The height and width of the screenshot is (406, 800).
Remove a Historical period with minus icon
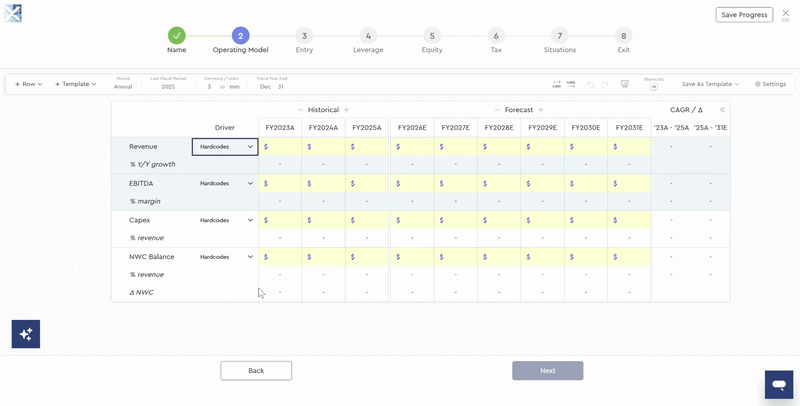(x=300, y=110)
